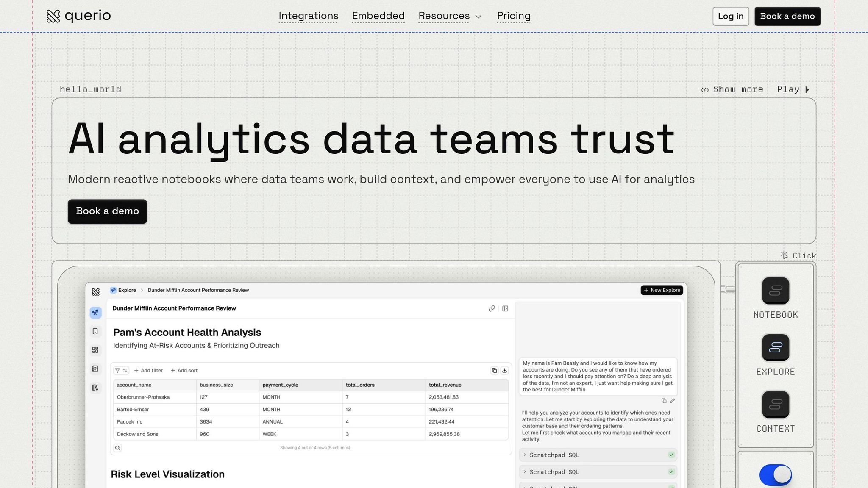
Task: Select the NOTEBOOK mode button
Action: pos(775,291)
